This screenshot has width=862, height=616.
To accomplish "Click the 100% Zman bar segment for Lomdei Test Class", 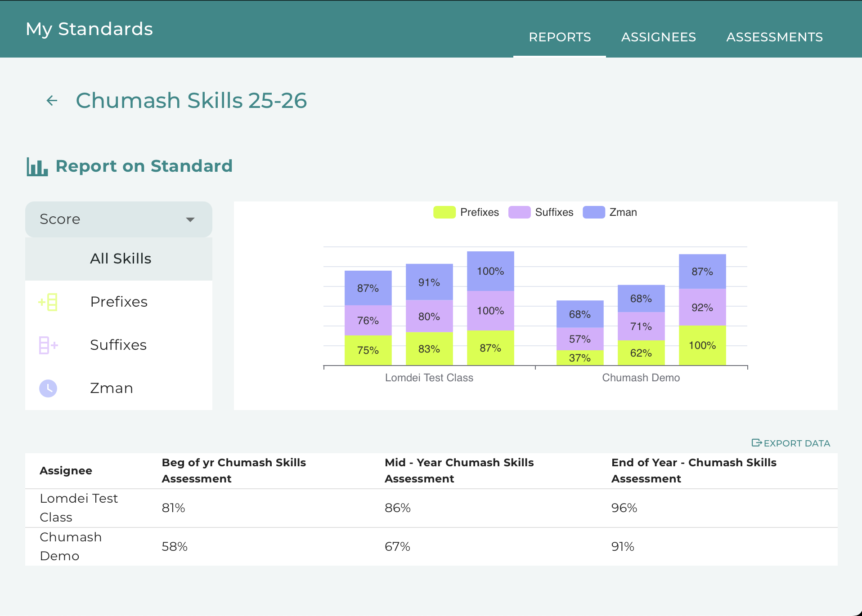I will click(490, 271).
